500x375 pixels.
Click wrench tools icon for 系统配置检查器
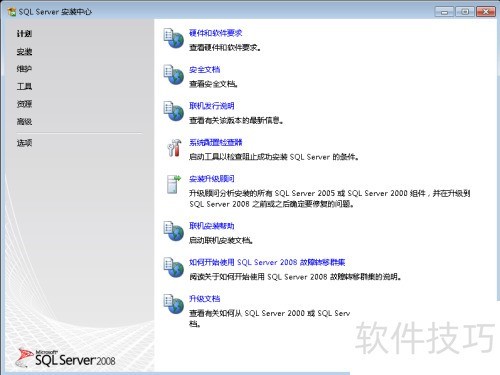pyautogui.click(x=174, y=148)
